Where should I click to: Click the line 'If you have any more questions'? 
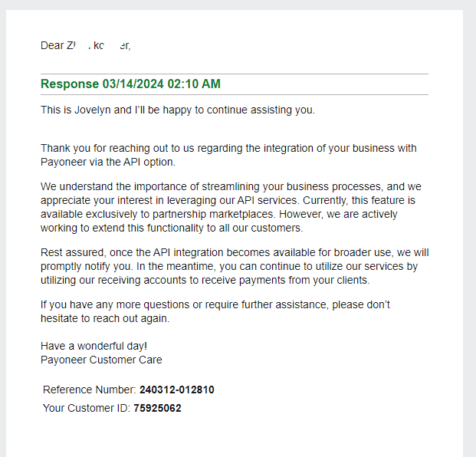[x=215, y=304]
